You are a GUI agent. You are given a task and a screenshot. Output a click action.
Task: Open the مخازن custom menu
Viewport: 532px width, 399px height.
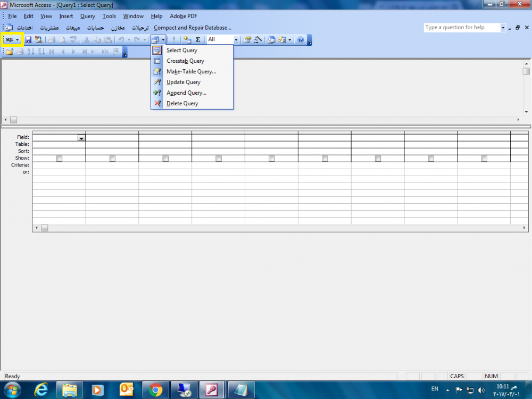click(118, 28)
